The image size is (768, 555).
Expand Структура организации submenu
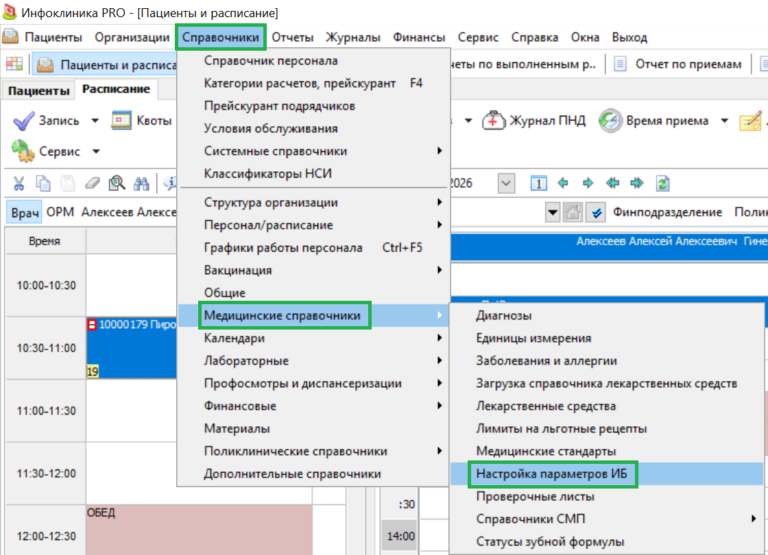click(313, 202)
